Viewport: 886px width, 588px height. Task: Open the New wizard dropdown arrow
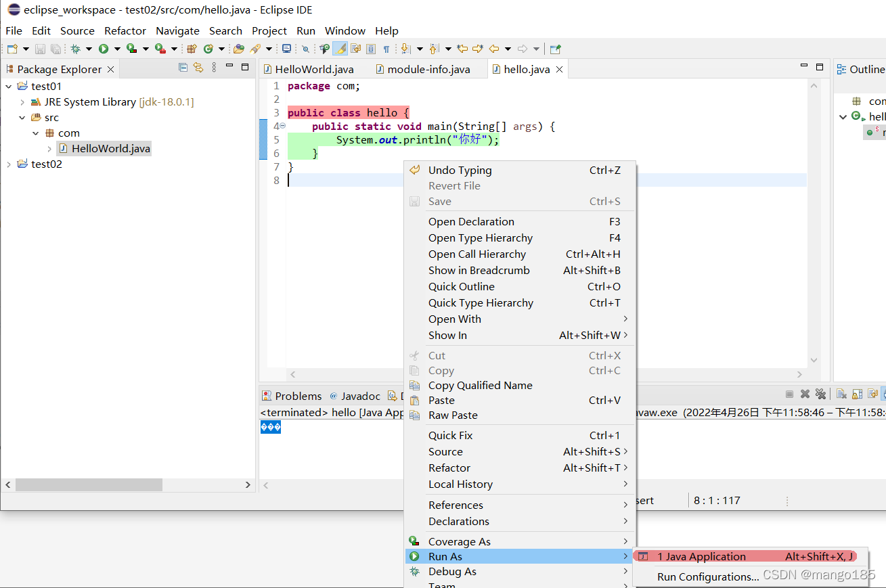(x=26, y=49)
